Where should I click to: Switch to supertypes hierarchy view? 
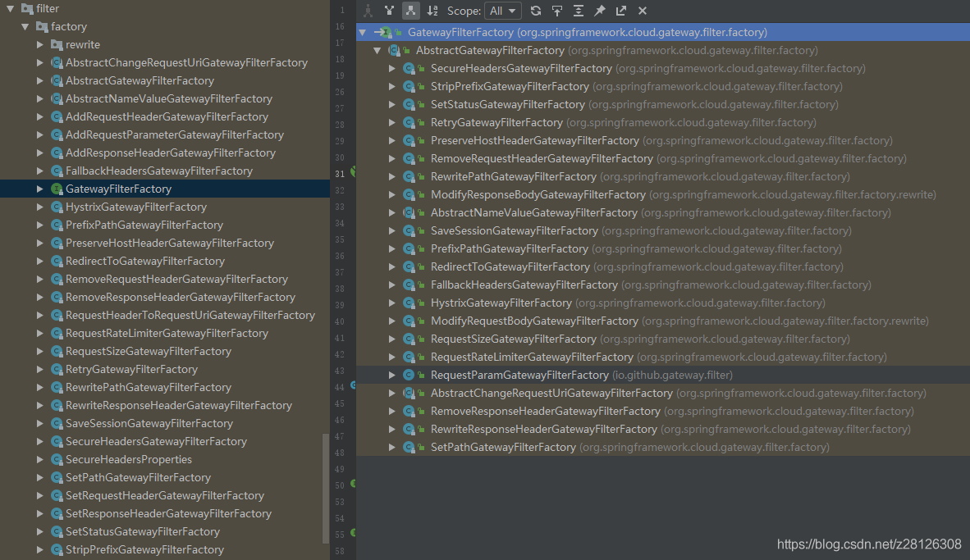pos(389,11)
